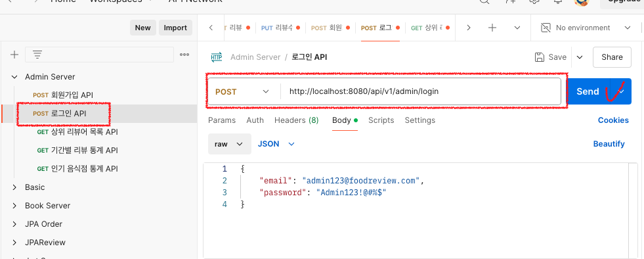Open GET 상위 리뷰어 목록 API
Viewport: 644px width, 259px height.
tap(77, 132)
